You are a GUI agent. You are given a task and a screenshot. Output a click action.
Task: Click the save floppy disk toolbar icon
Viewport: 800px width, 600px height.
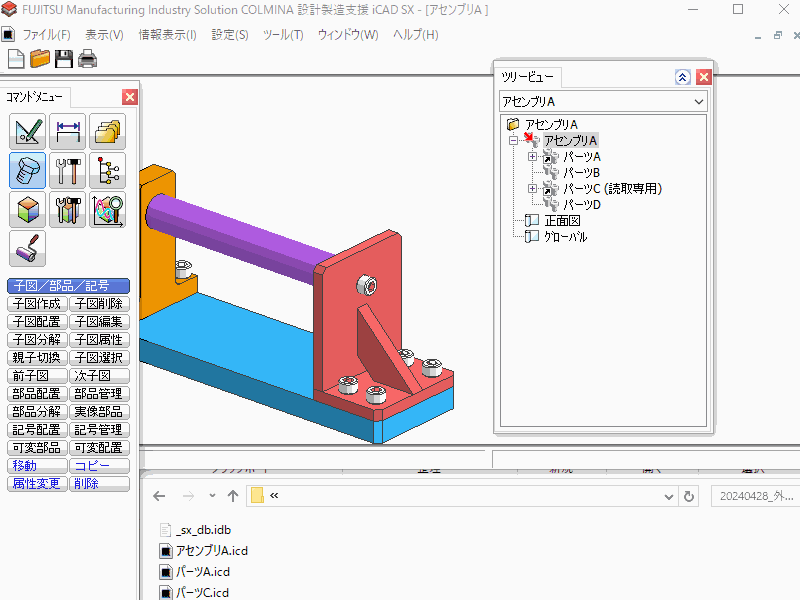tap(64, 59)
